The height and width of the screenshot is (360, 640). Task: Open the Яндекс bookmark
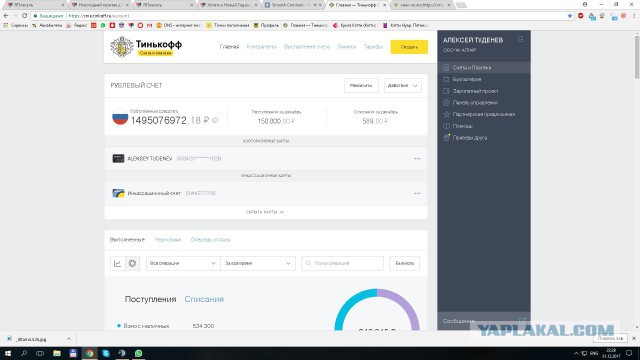coord(77,25)
